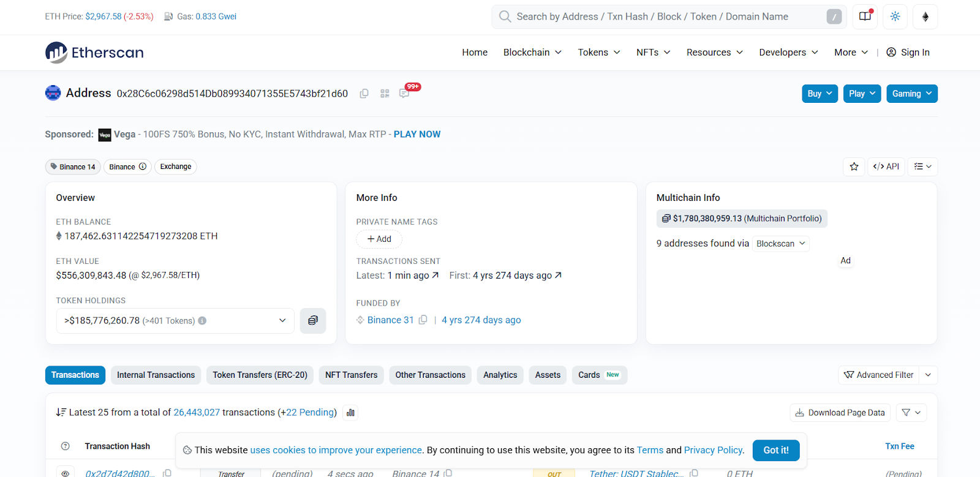This screenshot has width=980, height=477.
Task: Open latest sent transaction arrow
Action: 435,276
